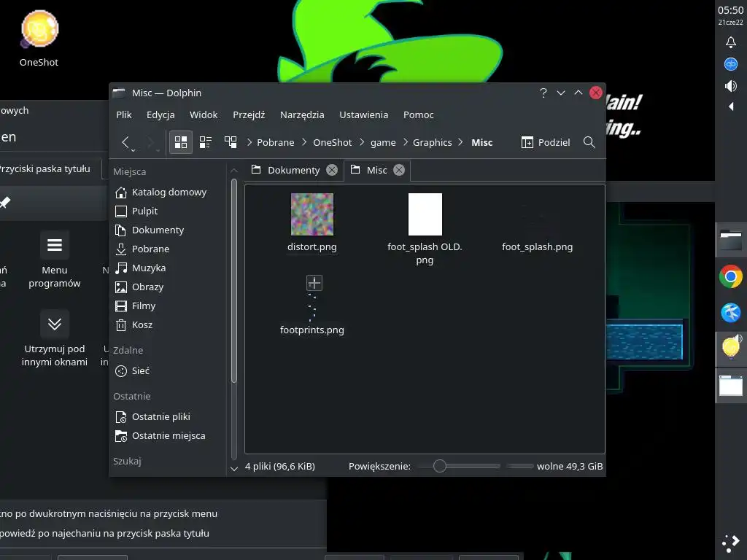
Task: Open the Widok menu
Action: pos(204,114)
